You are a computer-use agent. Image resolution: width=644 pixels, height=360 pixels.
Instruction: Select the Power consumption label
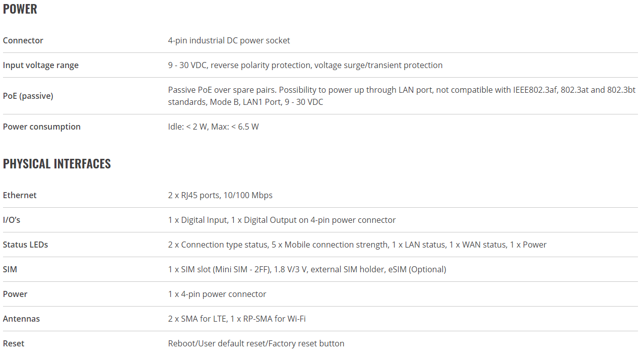42,127
